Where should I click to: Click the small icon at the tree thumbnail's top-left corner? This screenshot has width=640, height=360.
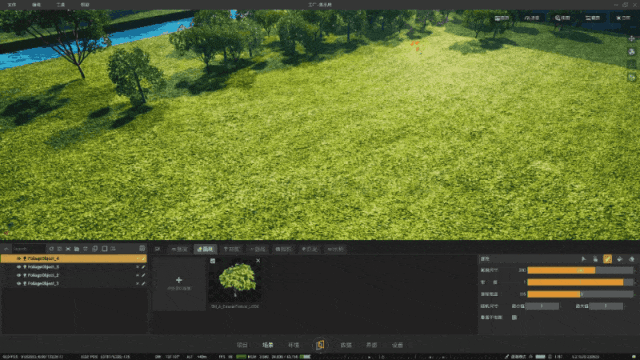212,261
